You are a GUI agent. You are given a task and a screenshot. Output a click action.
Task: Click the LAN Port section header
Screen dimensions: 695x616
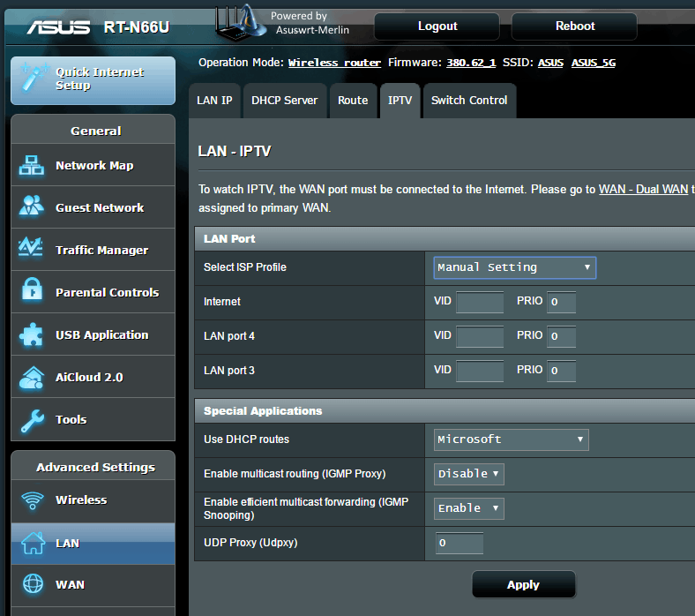(x=445, y=238)
